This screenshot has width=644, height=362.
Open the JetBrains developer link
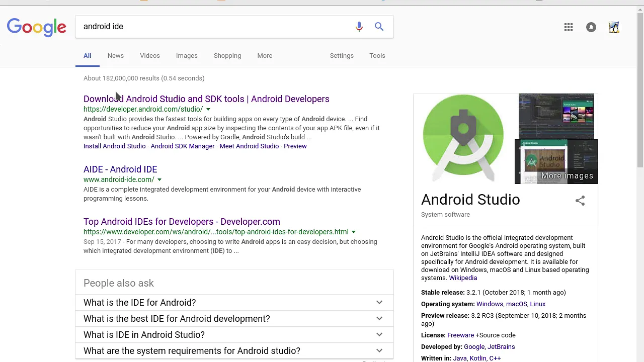(x=501, y=347)
